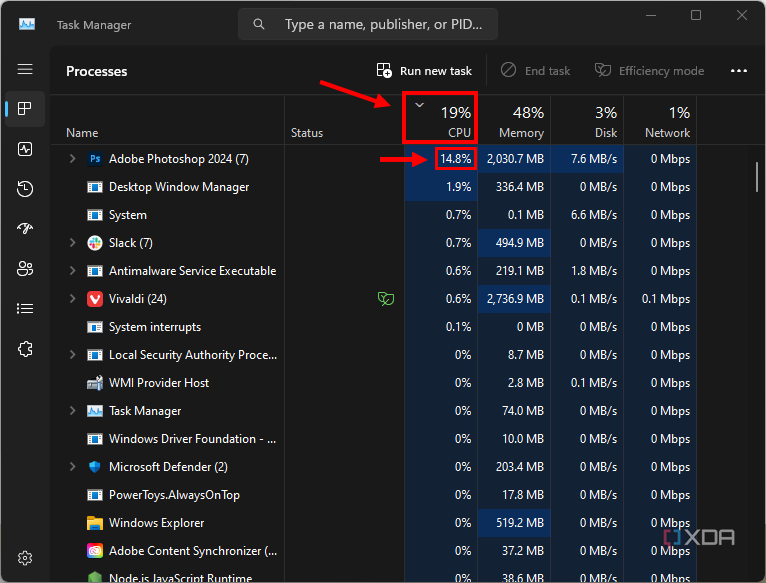Click the Adobe Photoshop app icon

point(95,159)
